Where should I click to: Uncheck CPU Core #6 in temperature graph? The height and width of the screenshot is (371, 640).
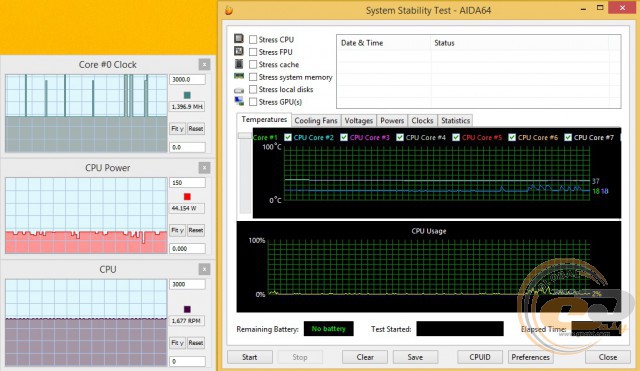(x=512, y=137)
